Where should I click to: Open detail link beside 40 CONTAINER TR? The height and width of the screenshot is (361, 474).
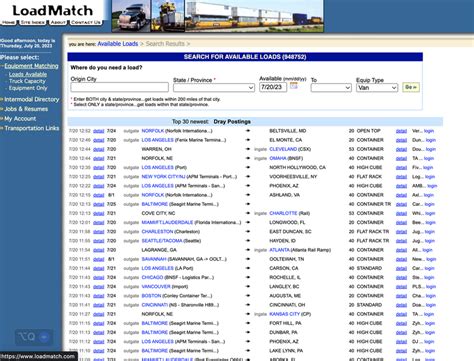tap(401, 204)
